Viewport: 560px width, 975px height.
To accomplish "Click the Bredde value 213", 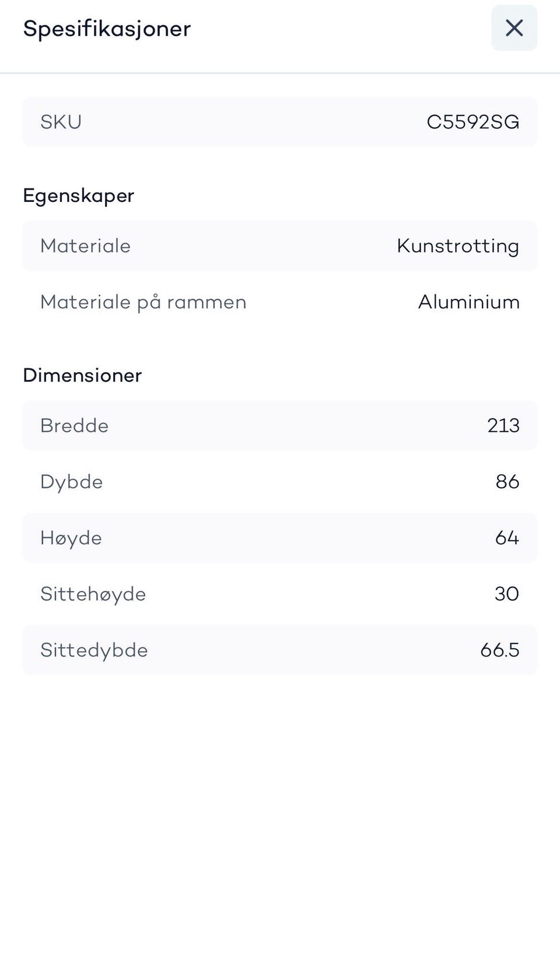I will [x=503, y=425].
